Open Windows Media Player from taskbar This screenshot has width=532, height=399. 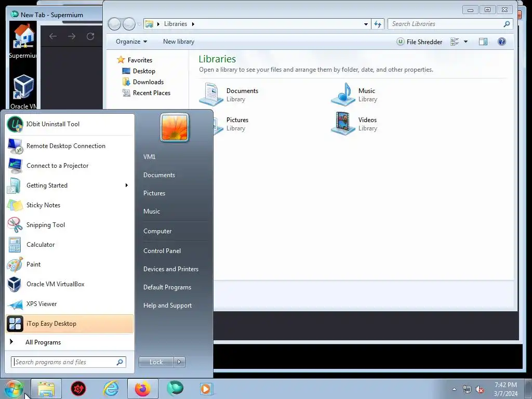(x=206, y=389)
